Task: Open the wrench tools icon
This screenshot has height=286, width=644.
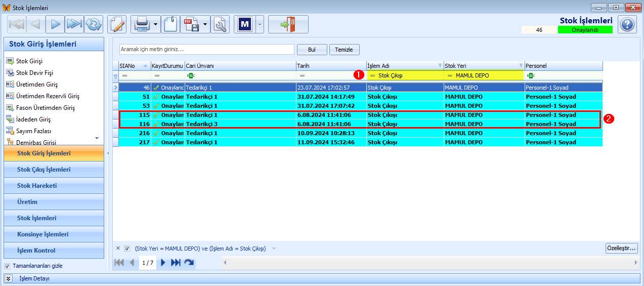Action: (x=220, y=24)
